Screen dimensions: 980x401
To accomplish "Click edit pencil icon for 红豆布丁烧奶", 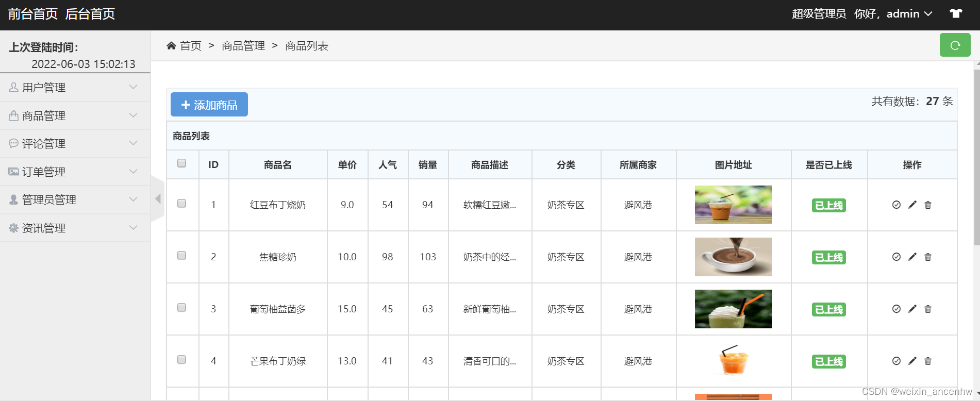I will point(912,205).
